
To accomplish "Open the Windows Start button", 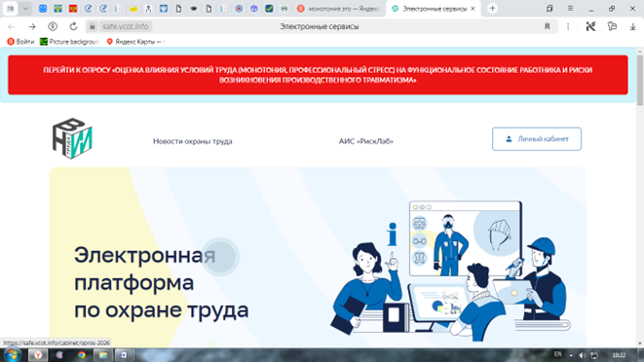I will coord(13,354).
